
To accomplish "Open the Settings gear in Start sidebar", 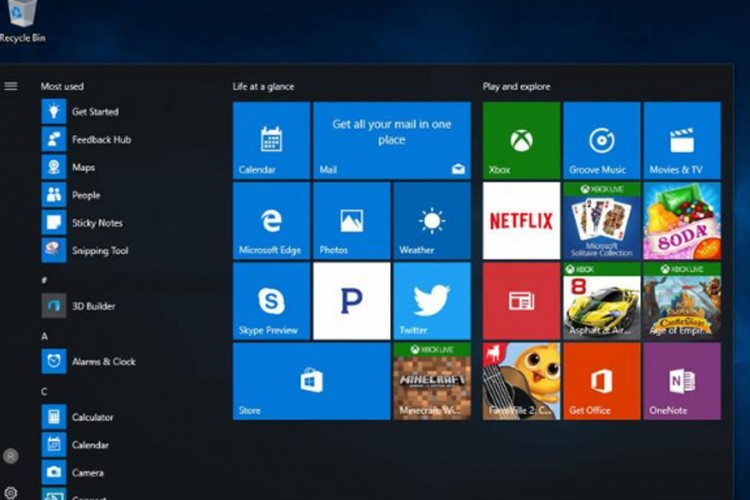I will click(x=11, y=493).
